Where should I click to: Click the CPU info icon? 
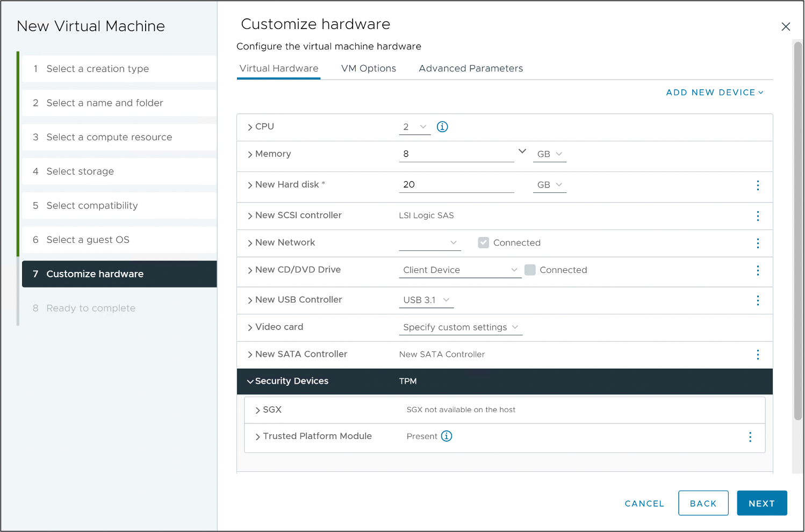[x=442, y=127]
